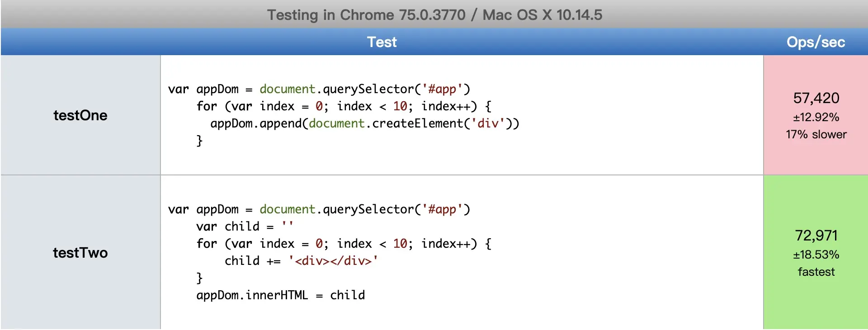This screenshot has height=330, width=868.
Task: Click the ±18.53% margin of error
Action: point(816,255)
